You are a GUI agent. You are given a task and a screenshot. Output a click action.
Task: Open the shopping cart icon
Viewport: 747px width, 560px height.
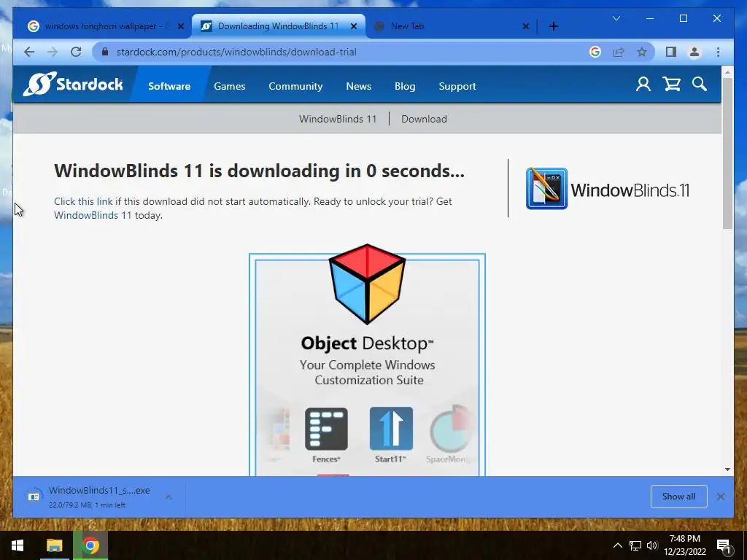(671, 85)
